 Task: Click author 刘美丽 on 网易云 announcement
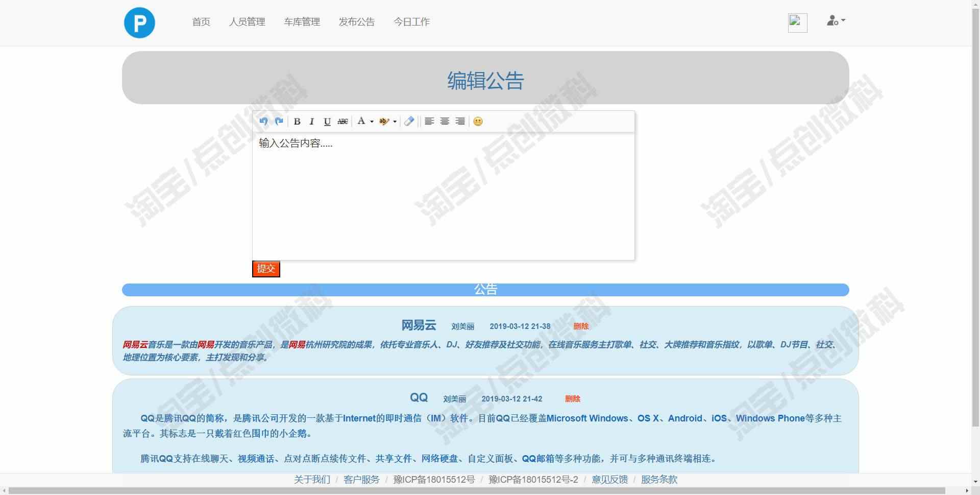point(462,326)
